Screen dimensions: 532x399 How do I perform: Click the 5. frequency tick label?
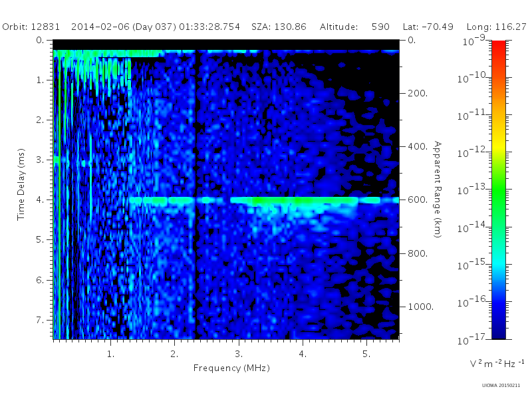[366, 354]
